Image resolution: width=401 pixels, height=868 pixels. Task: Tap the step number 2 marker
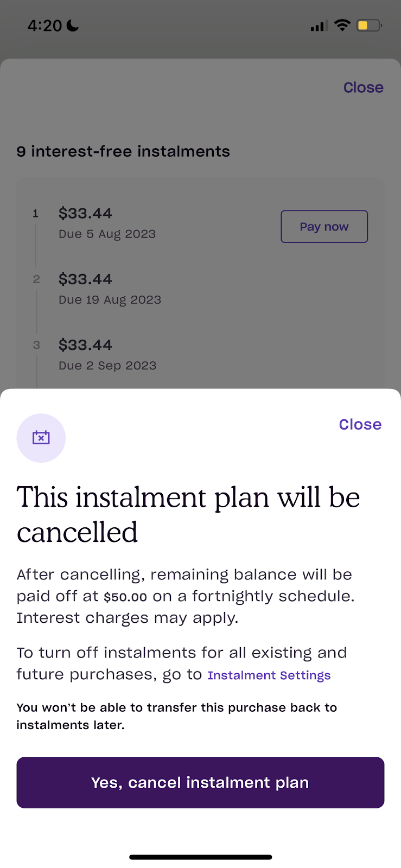pos(36,279)
